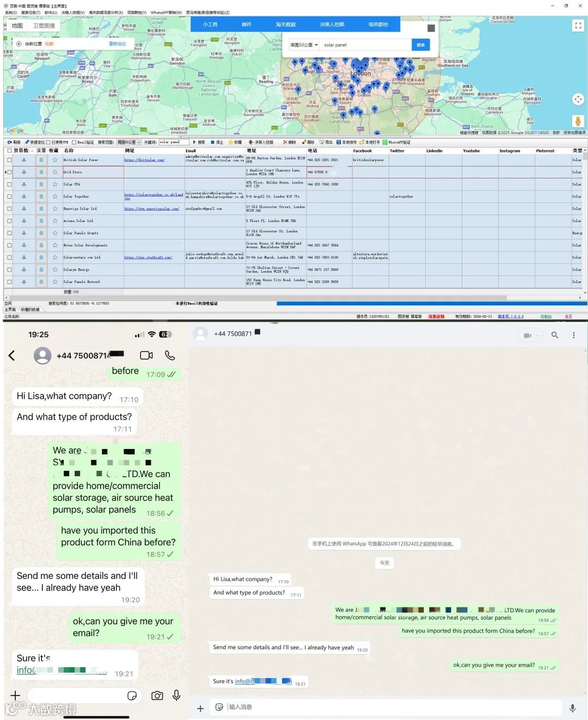
Task: Click the map fullscreen icon
Action: coord(578,26)
